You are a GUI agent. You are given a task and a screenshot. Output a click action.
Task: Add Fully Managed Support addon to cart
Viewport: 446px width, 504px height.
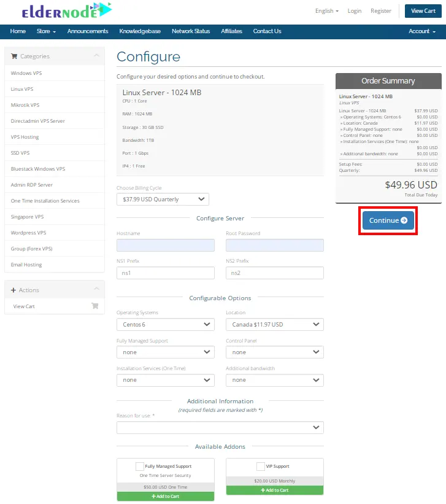click(166, 496)
